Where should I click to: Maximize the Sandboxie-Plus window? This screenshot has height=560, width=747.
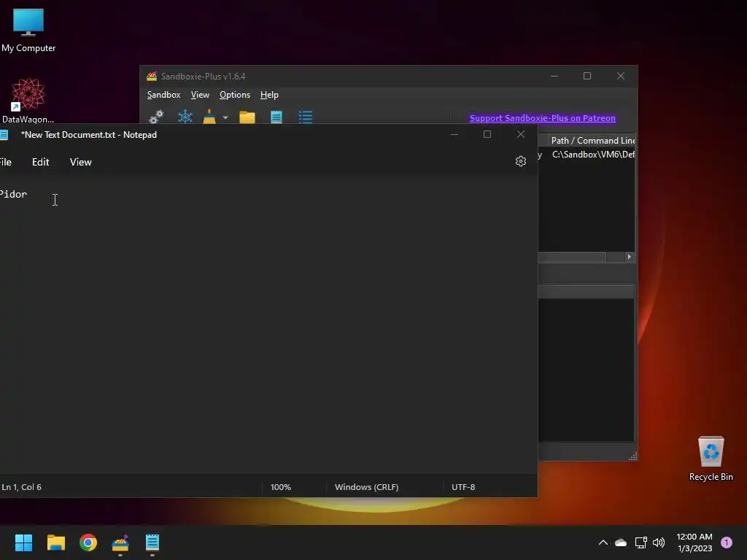coord(587,76)
